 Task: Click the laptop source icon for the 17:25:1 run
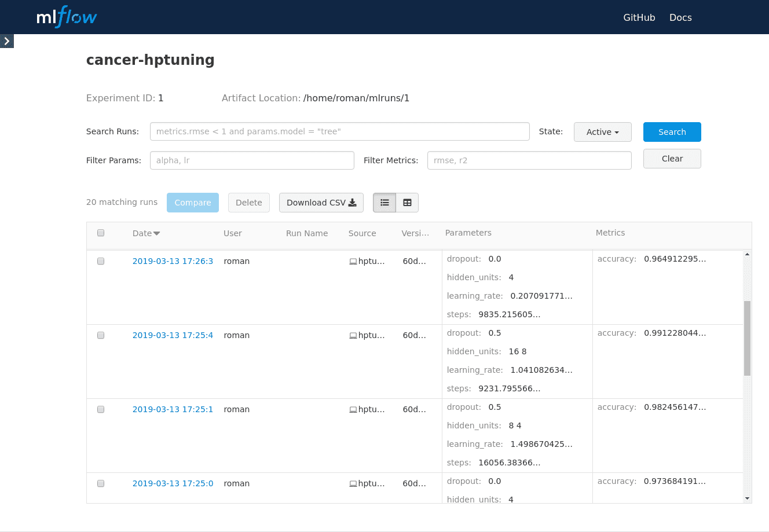pyautogui.click(x=353, y=410)
